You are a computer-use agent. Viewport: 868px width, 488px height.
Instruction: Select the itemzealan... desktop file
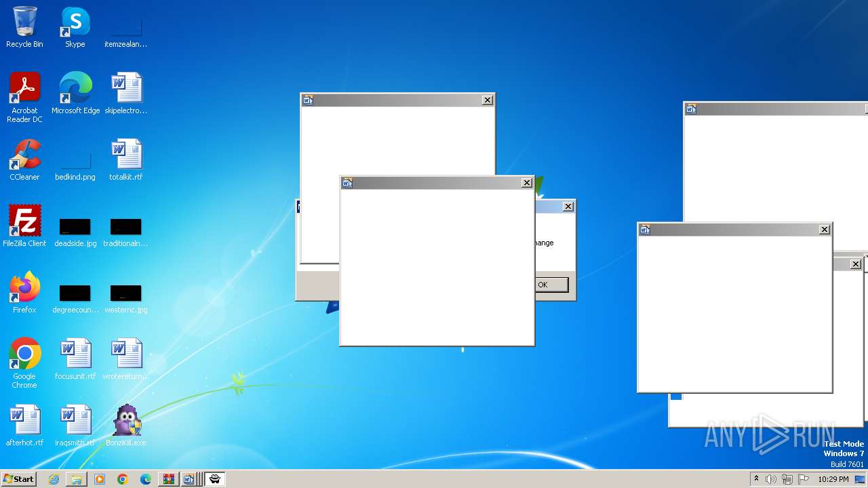click(125, 27)
